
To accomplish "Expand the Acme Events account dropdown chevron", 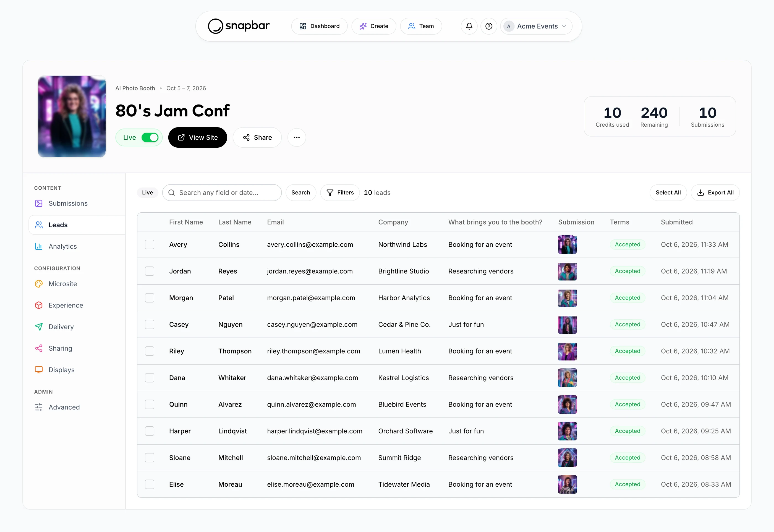I will click(564, 26).
